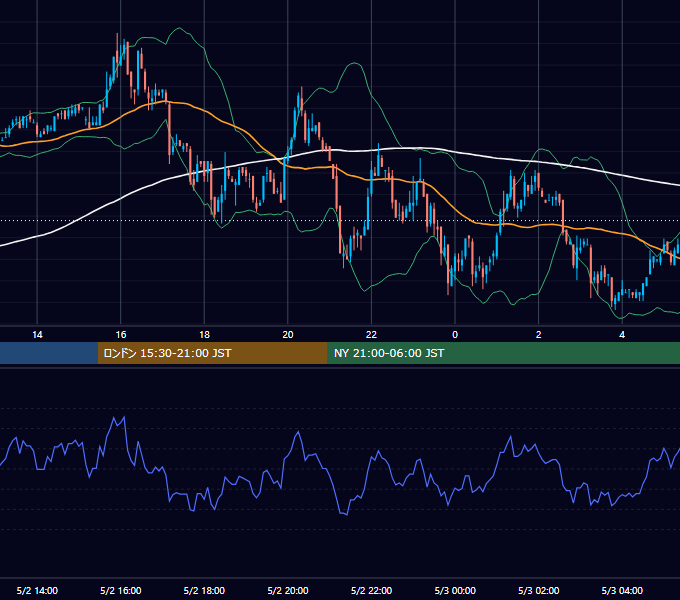Click the 5/3 04:00 time label

click(622, 590)
